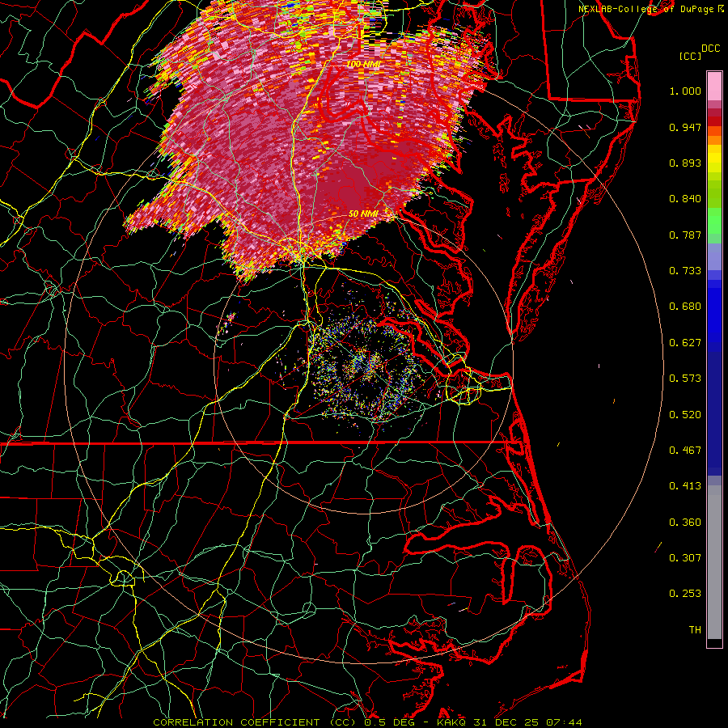Click the 100 NMI range ring label
The height and width of the screenshot is (728, 728).
tap(363, 64)
